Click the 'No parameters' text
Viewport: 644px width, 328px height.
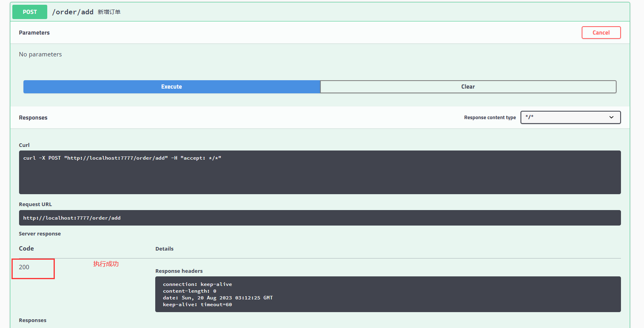[40, 54]
